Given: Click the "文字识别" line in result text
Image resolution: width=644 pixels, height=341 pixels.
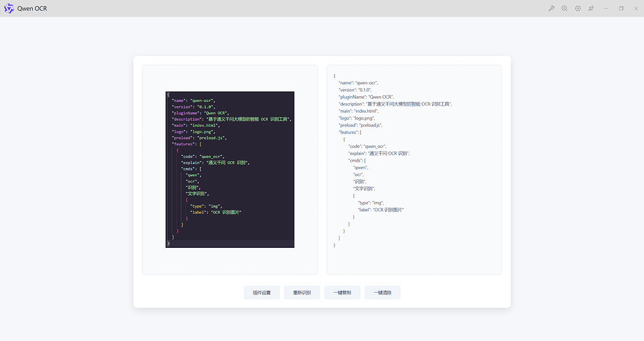Looking at the screenshot, I should click(x=364, y=189).
